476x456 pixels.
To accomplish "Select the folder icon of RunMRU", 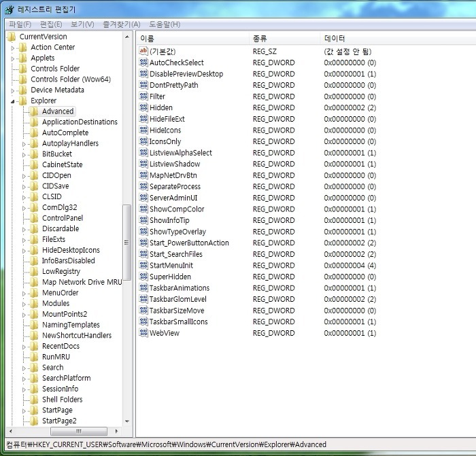I will tap(34, 357).
